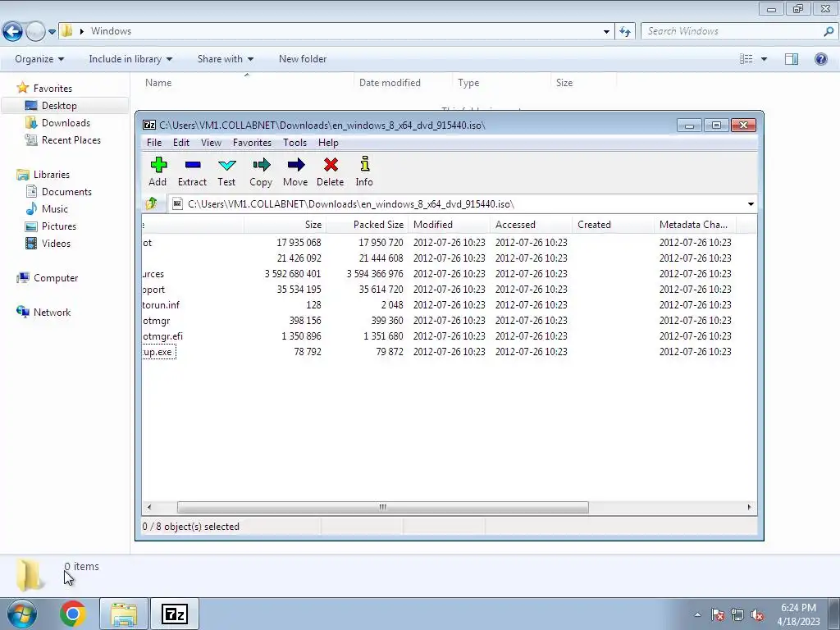Open the Edit menu in 7-Zip
Image resolution: width=840 pixels, height=630 pixels.
pos(181,143)
